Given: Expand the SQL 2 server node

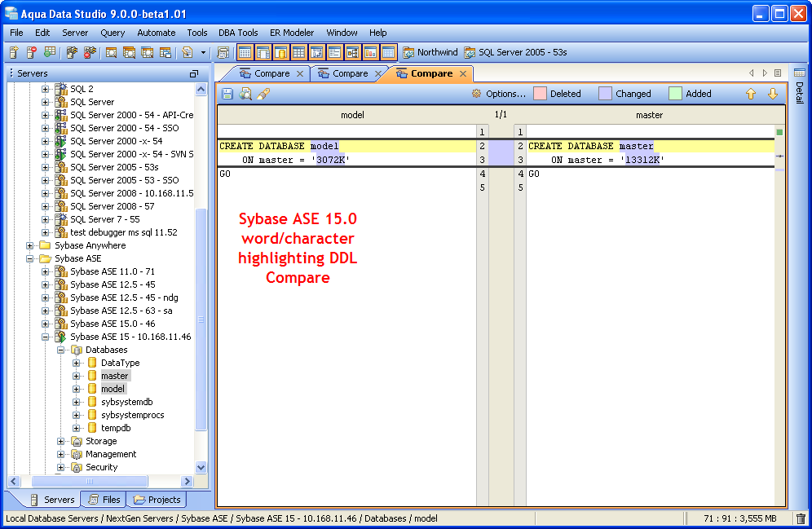Looking at the screenshot, I should tap(45, 89).
